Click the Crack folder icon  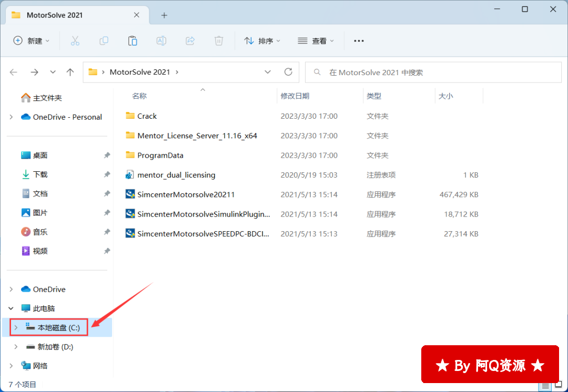click(130, 116)
